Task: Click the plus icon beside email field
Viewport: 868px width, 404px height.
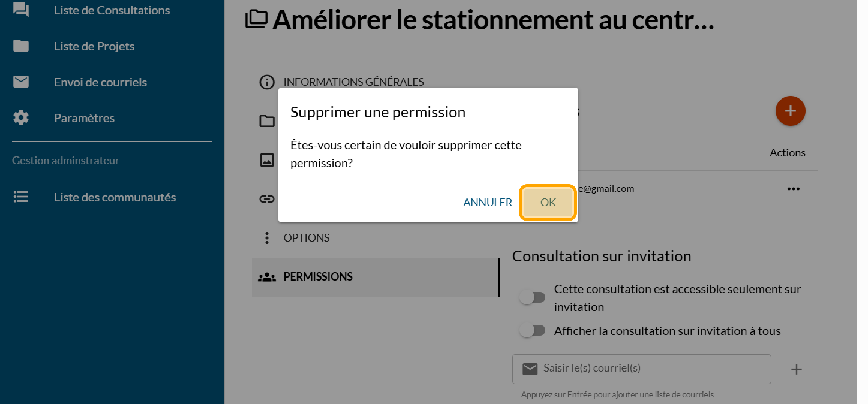Action: pyautogui.click(x=796, y=369)
